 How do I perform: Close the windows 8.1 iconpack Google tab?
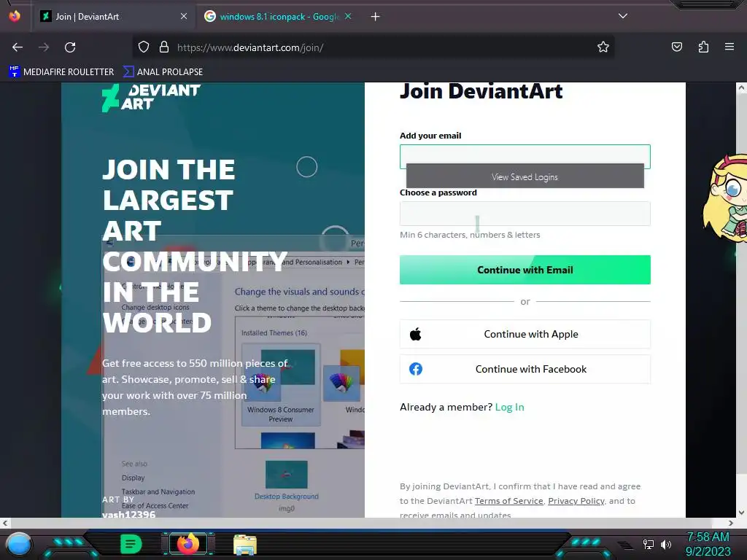click(348, 16)
